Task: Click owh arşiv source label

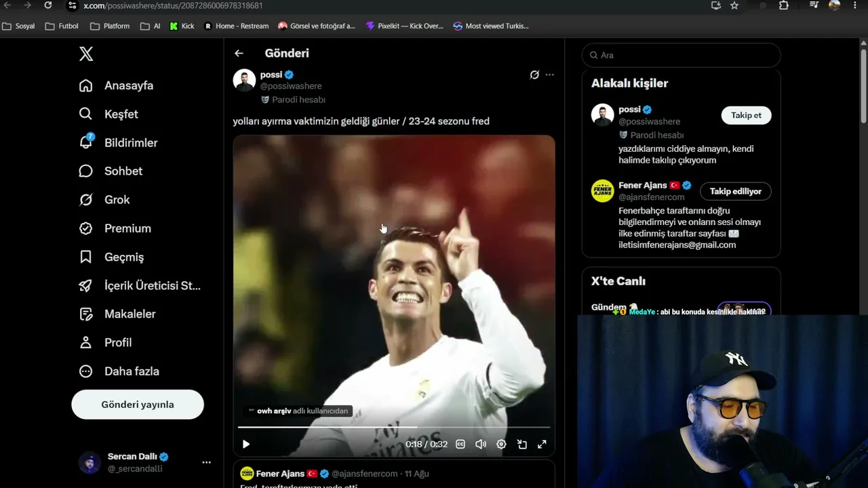Action: (298, 411)
